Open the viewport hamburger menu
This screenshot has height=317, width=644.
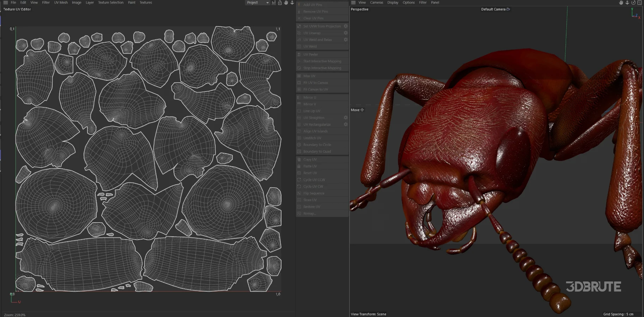coord(353,2)
